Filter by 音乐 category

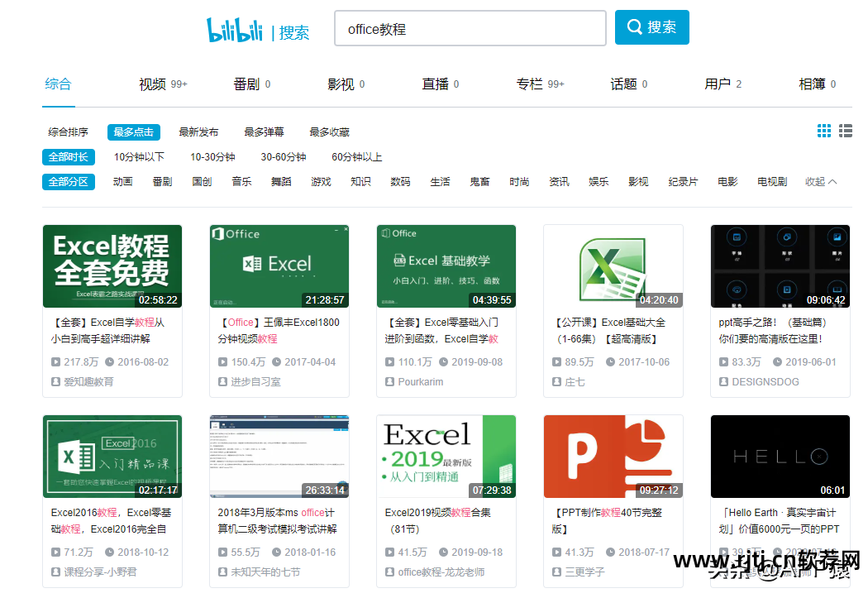242,182
